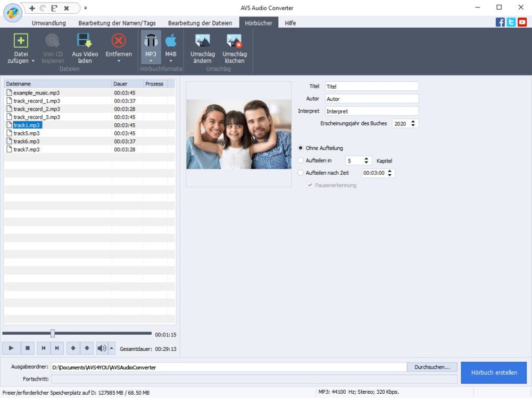The height and width of the screenshot is (398, 532).
Task: Select the MP3 audiobook format
Action: (151, 41)
